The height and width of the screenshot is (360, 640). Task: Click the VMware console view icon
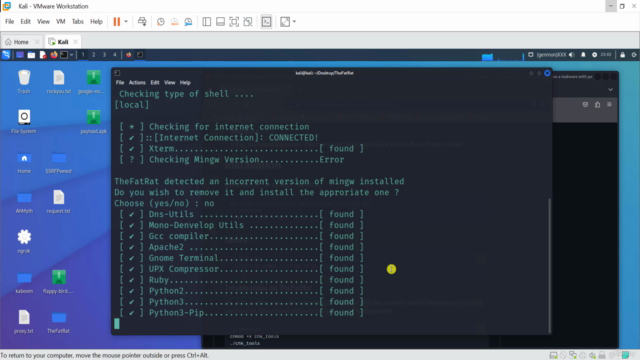(267, 22)
